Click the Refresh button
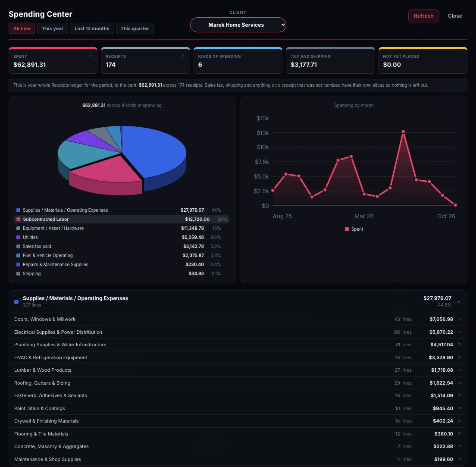 (423, 16)
